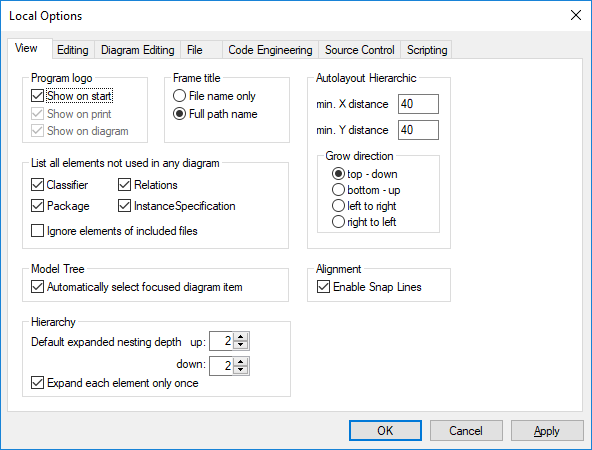Go to the File tab
This screenshot has width=592, height=450.
201,50
